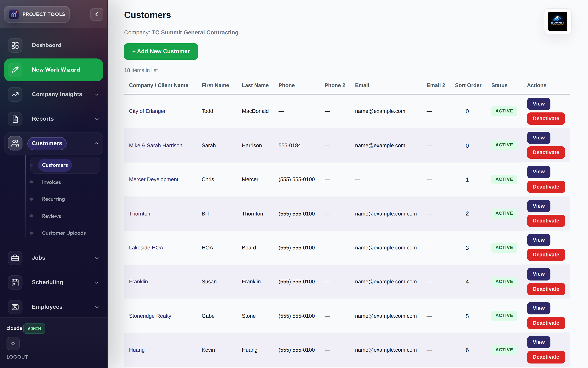This screenshot has height=368, width=588.
Task: Open the Franklin company name link
Action: pos(138,282)
